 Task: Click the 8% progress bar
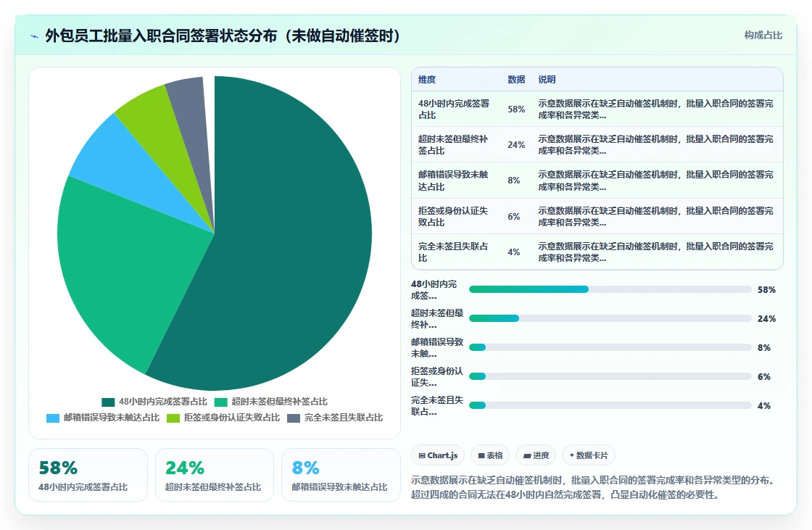pyautogui.click(x=610, y=347)
